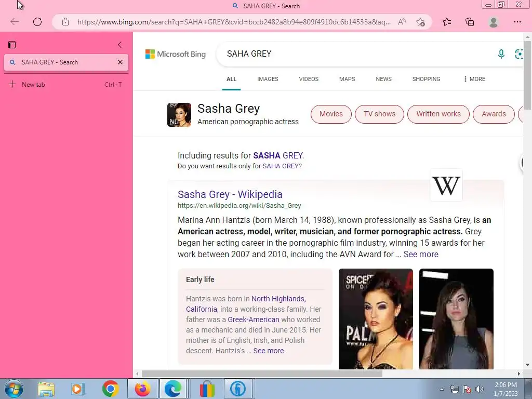Click the small entity thumbnail beside the name
The width and height of the screenshot is (532, 399).
pyautogui.click(x=179, y=115)
